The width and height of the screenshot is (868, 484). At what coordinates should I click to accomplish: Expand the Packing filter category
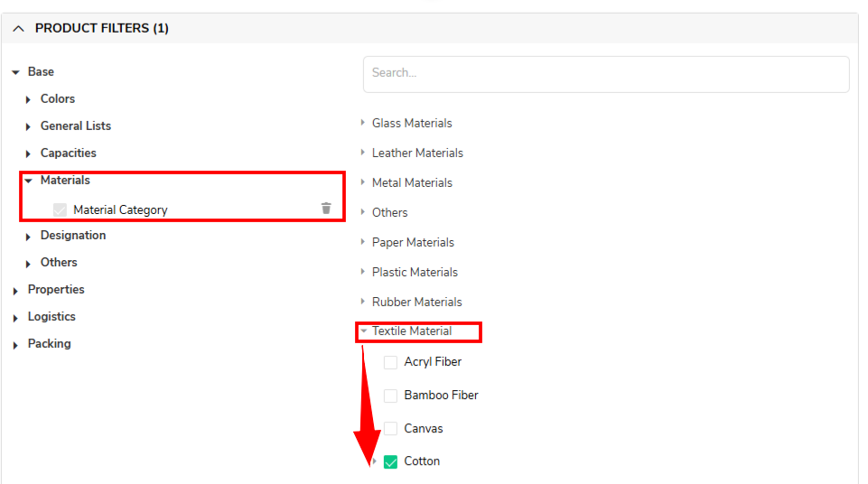(15, 345)
